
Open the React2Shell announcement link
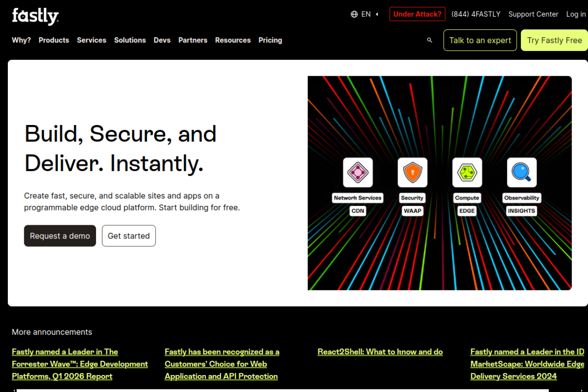click(380, 352)
